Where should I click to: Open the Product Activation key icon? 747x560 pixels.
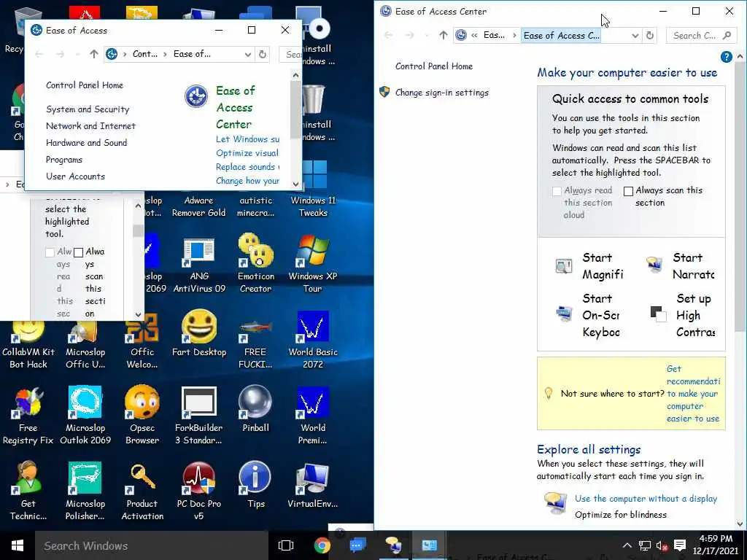pyautogui.click(x=142, y=491)
